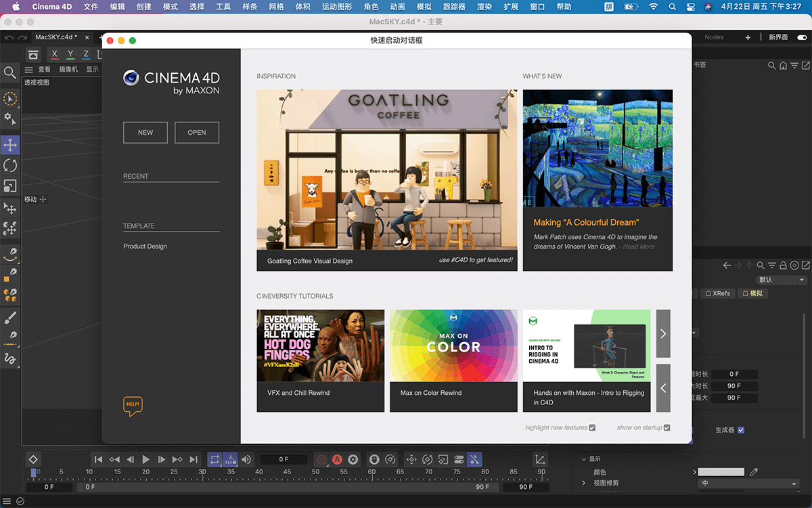Click the timeline playhead at frame 0
Image resolution: width=812 pixels, height=508 pixels.
34,473
